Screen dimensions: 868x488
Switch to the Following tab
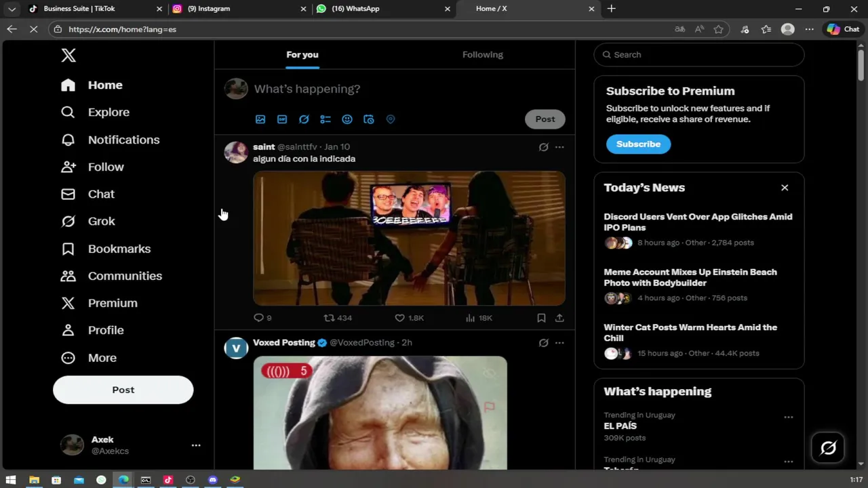(483, 54)
